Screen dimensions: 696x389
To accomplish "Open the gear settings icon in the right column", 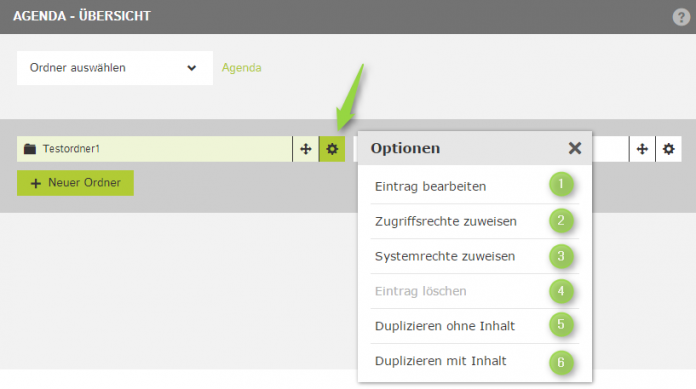I will coord(668,149).
